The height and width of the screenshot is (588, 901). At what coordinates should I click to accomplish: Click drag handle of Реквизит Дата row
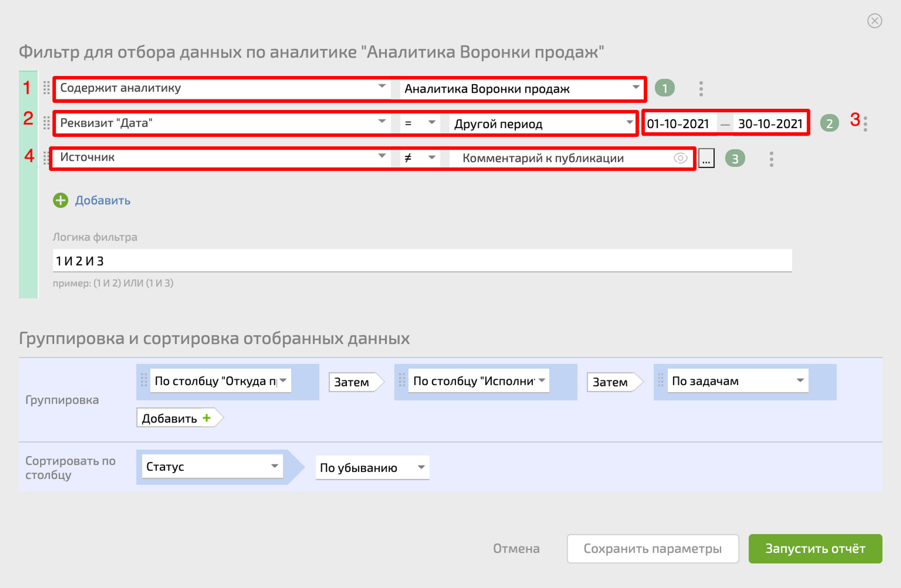[x=46, y=123]
